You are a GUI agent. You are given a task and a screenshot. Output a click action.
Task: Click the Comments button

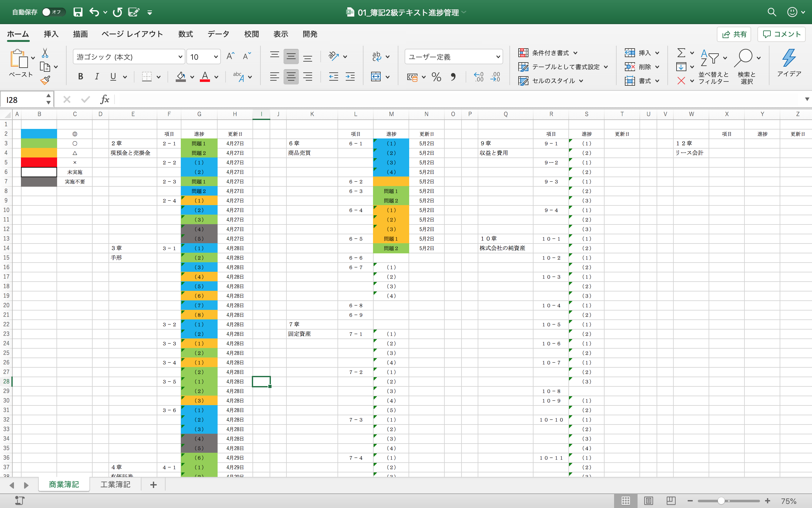point(782,34)
